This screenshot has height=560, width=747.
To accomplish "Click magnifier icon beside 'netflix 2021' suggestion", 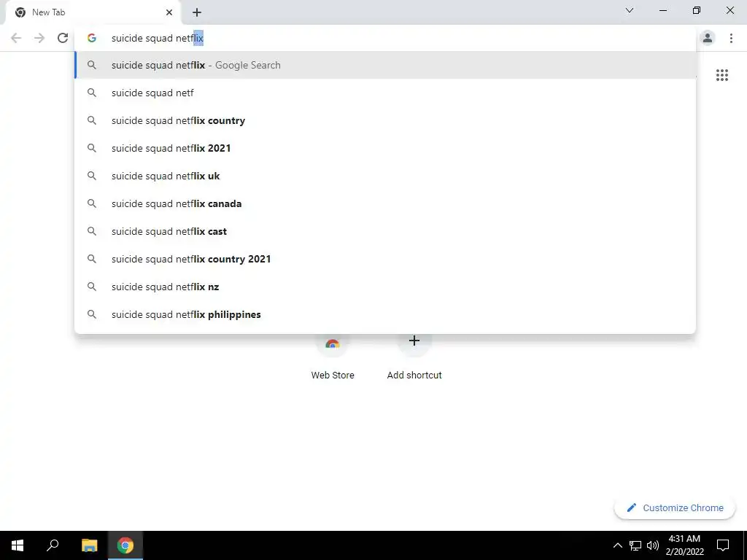I will pos(91,148).
